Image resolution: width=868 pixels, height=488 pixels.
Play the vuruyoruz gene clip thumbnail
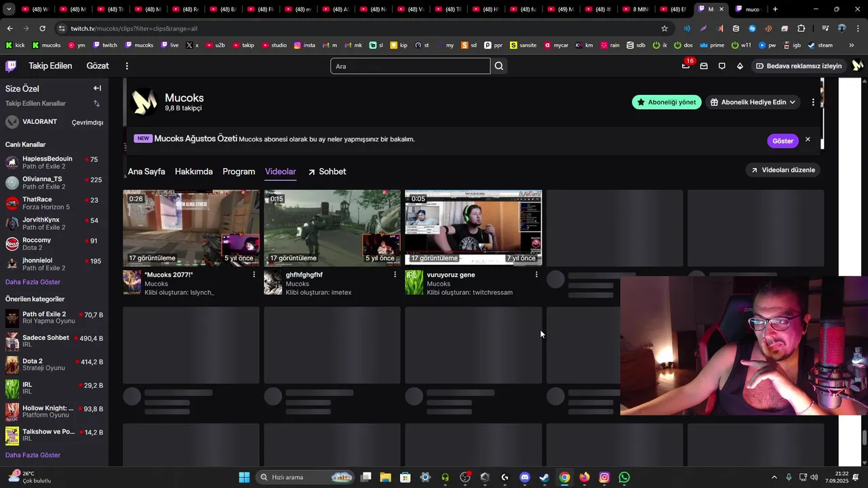click(x=473, y=228)
